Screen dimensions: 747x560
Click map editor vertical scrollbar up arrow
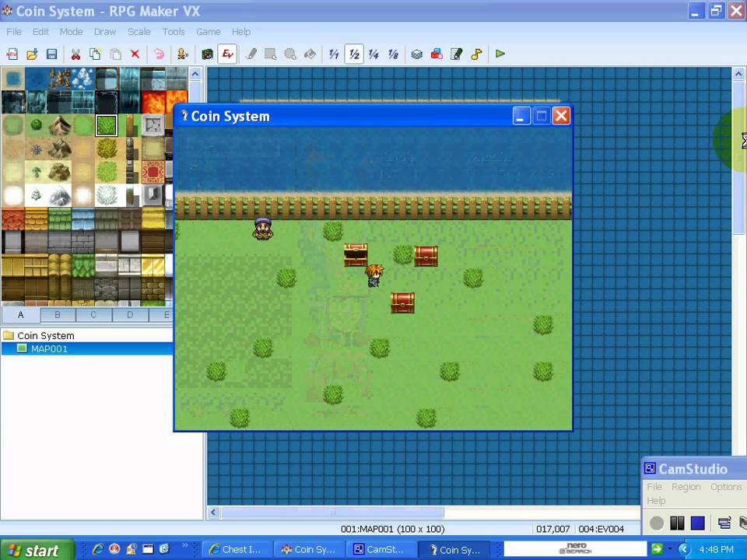click(x=738, y=74)
